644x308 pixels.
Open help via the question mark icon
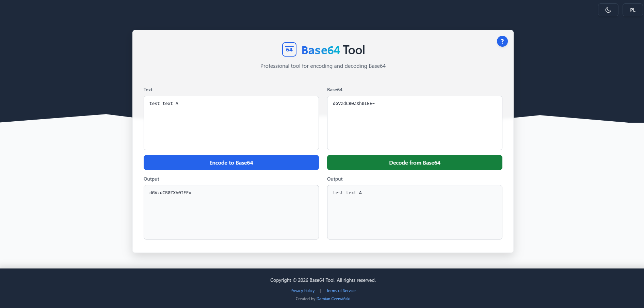tap(502, 41)
